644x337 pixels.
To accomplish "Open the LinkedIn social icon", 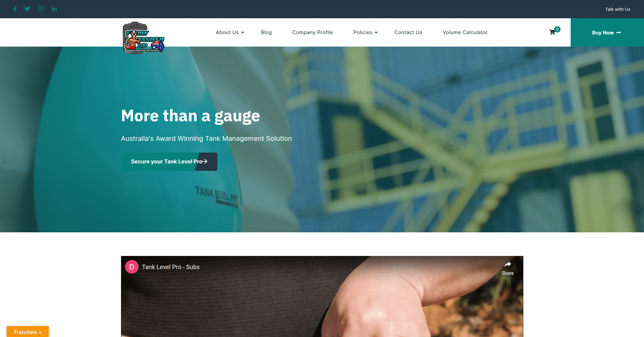I will 54,9.
